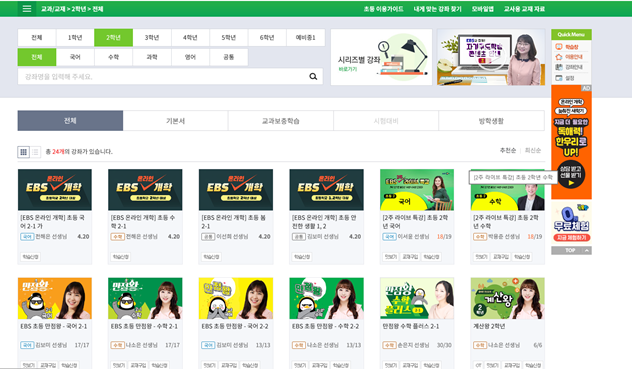Sort courses by 추천순
The width and height of the screenshot is (632, 369).
[508, 150]
